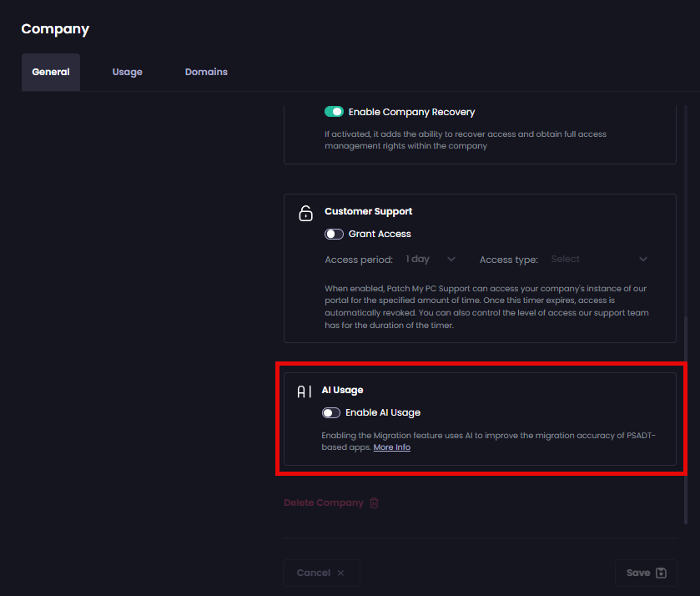700x596 pixels.
Task: Open the Access type Select dropdown
Action: 597,260
